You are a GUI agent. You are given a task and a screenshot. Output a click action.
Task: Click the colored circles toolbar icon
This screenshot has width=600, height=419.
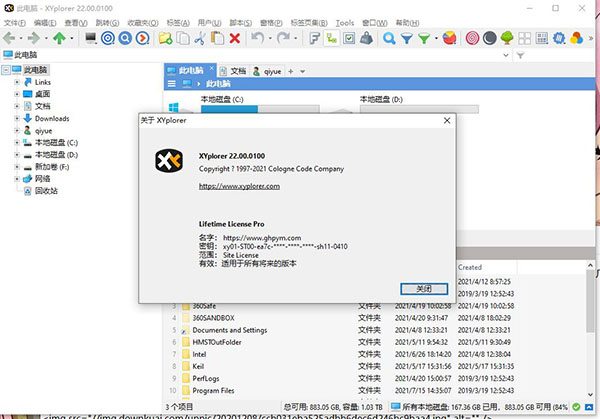click(576, 38)
